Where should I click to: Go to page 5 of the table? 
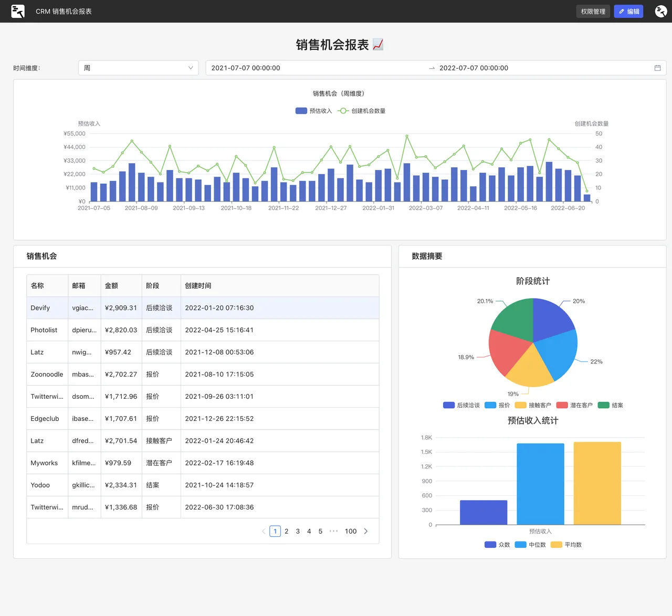pos(320,531)
